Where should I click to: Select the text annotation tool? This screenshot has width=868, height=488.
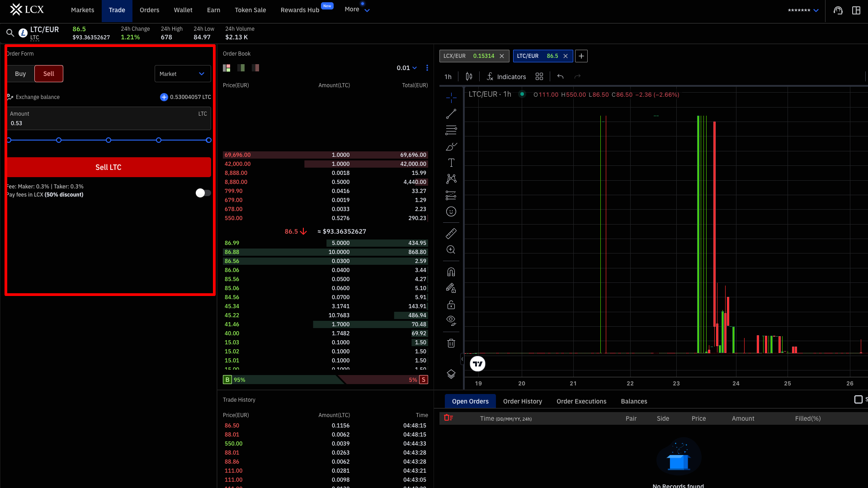click(451, 163)
